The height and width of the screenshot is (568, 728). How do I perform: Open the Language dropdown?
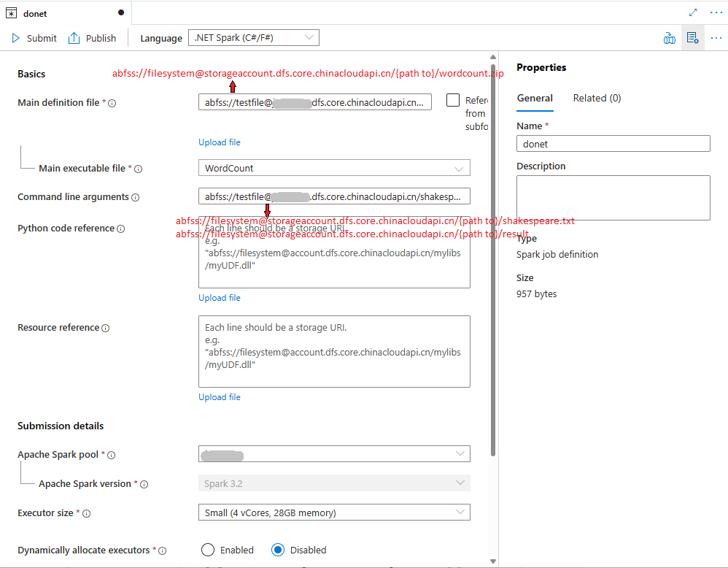pos(254,38)
